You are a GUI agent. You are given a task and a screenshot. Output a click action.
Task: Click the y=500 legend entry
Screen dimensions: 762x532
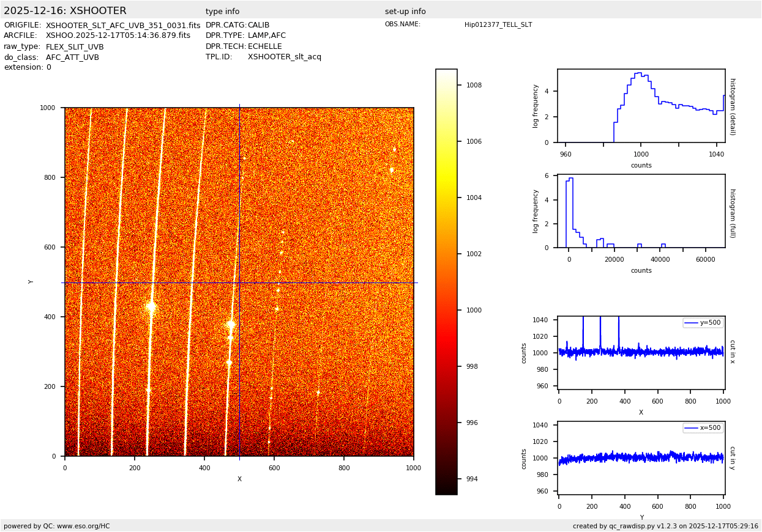click(x=703, y=323)
